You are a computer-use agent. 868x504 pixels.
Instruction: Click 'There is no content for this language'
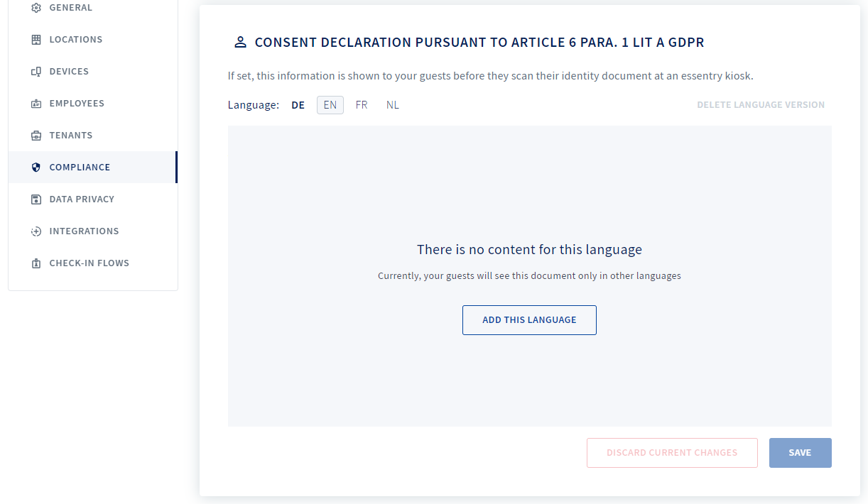point(529,250)
